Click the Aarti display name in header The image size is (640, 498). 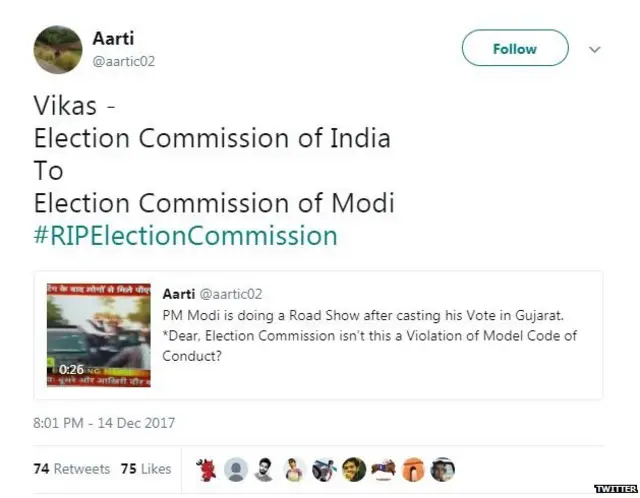pos(113,39)
